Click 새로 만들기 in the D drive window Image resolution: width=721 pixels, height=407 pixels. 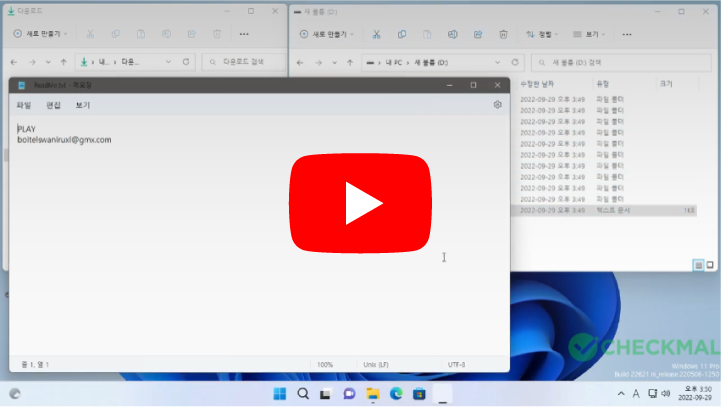(x=326, y=34)
